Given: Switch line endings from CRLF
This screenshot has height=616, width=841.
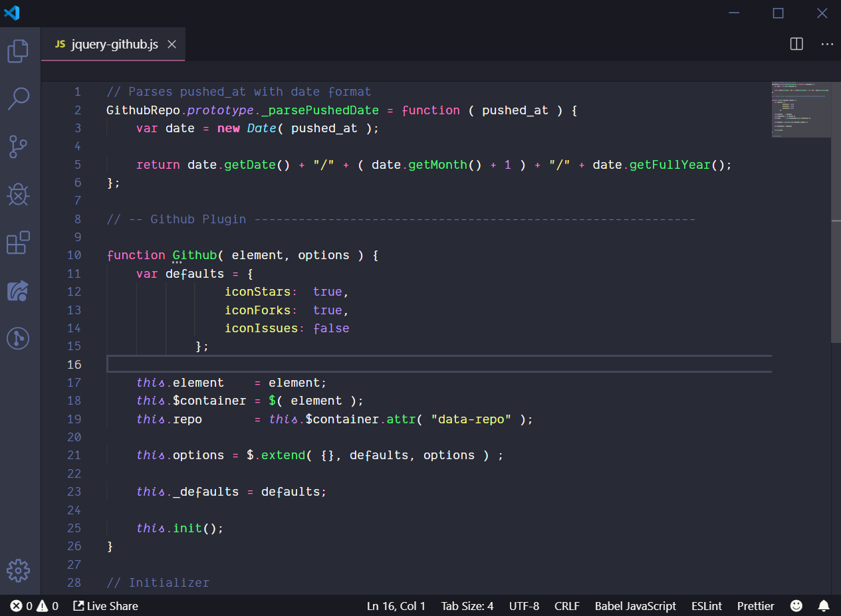Looking at the screenshot, I should pos(566,605).
